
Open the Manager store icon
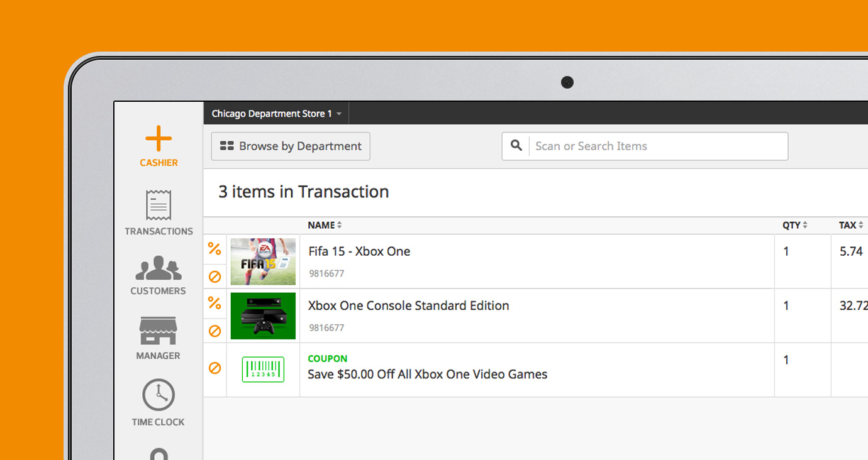[x=159, y=331]
